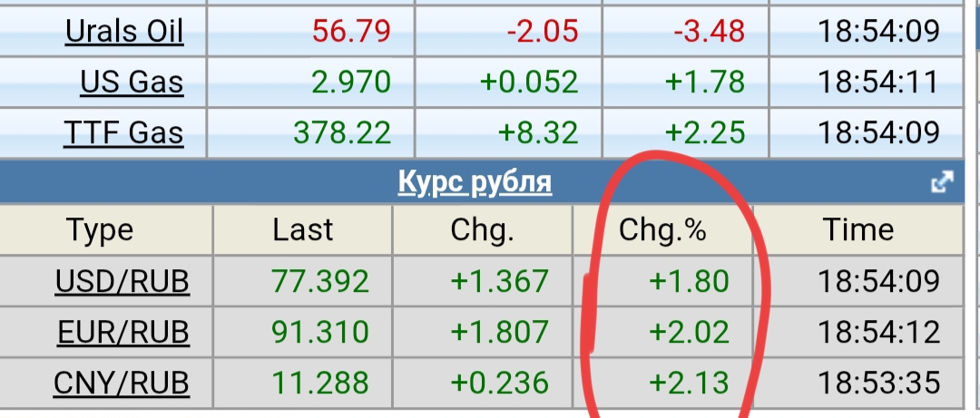The image size is (980, 418).
Task: Click the Urals Oil price 56.79
Action: coord(351,32)
